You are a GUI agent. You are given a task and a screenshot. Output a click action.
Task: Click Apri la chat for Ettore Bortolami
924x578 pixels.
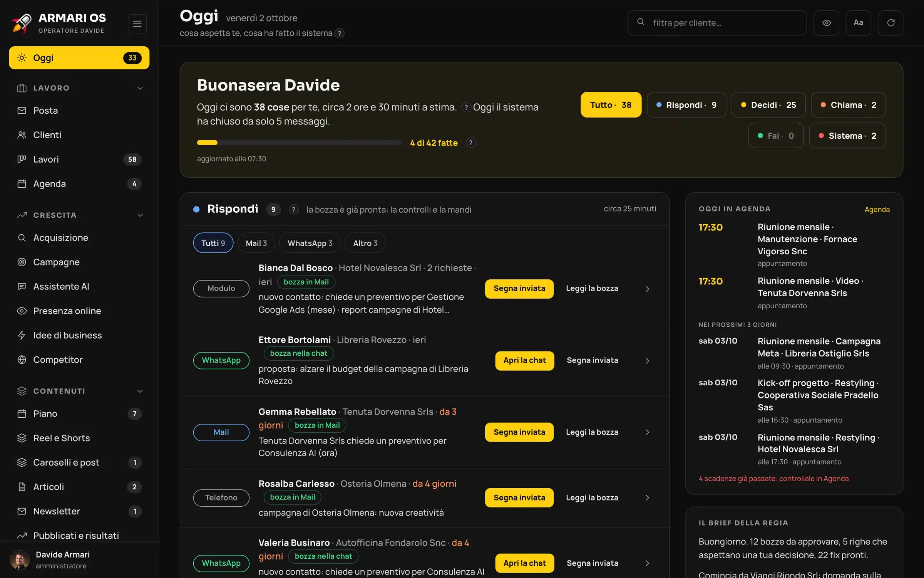(524, 361)
